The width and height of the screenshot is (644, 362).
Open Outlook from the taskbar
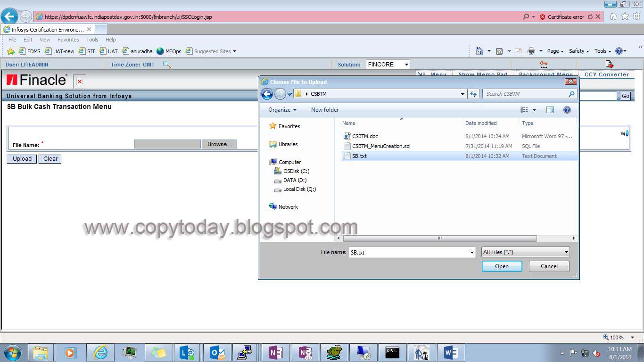point(217,352)
